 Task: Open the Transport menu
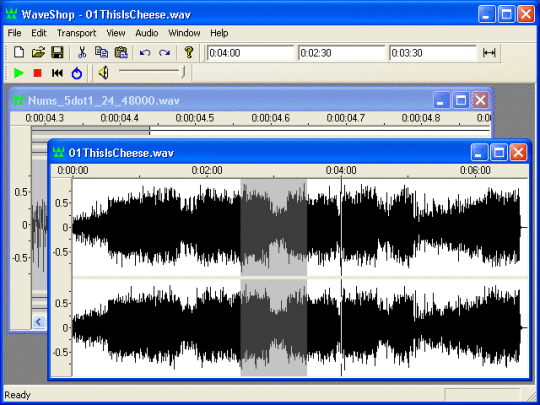(76, 33)
